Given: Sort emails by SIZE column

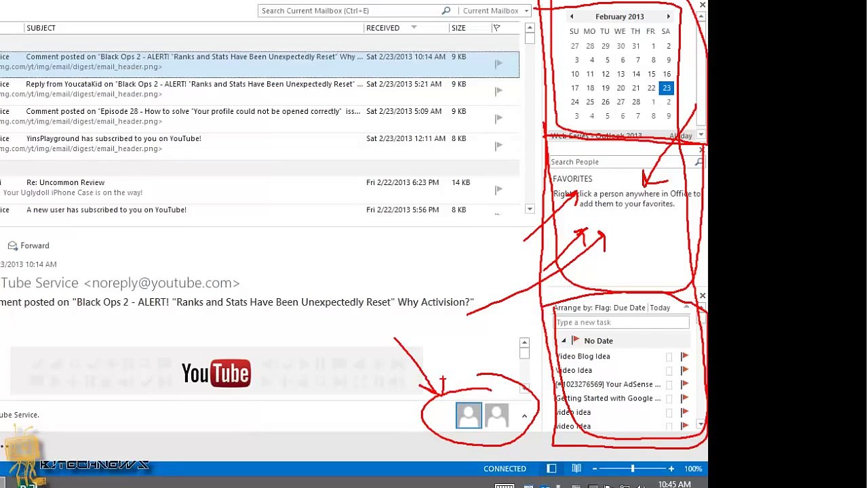Looking at the screenshot, I should [458, 28].
